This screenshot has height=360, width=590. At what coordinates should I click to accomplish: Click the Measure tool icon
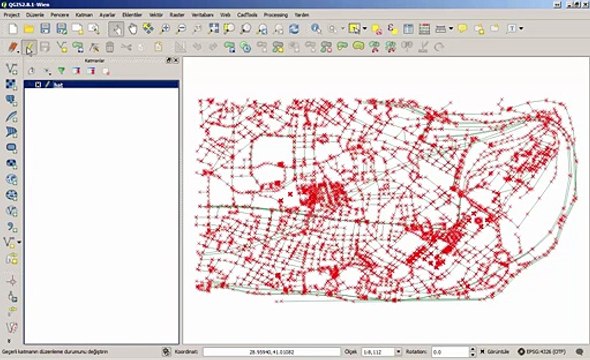tap(441, 29)
